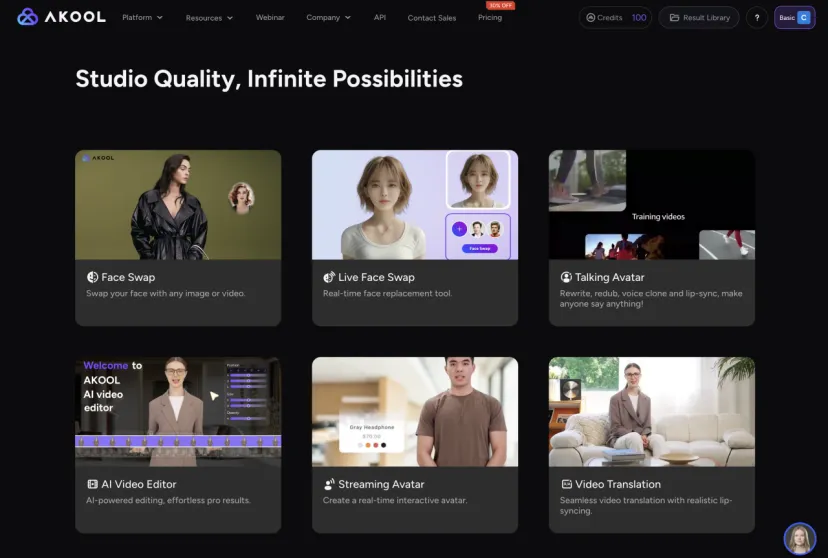
Task: Open the AI Video Editor thumbnail
Action: (x=178, y=412)
